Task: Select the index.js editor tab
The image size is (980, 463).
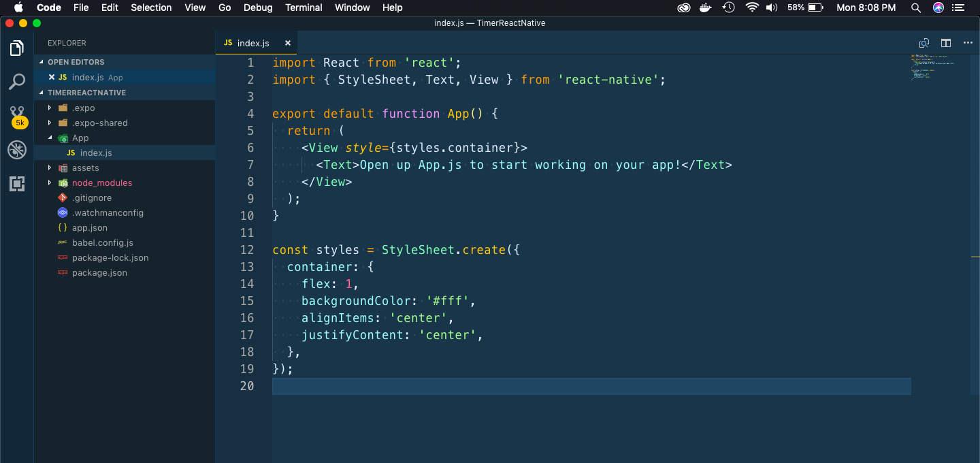Action: 258,43
